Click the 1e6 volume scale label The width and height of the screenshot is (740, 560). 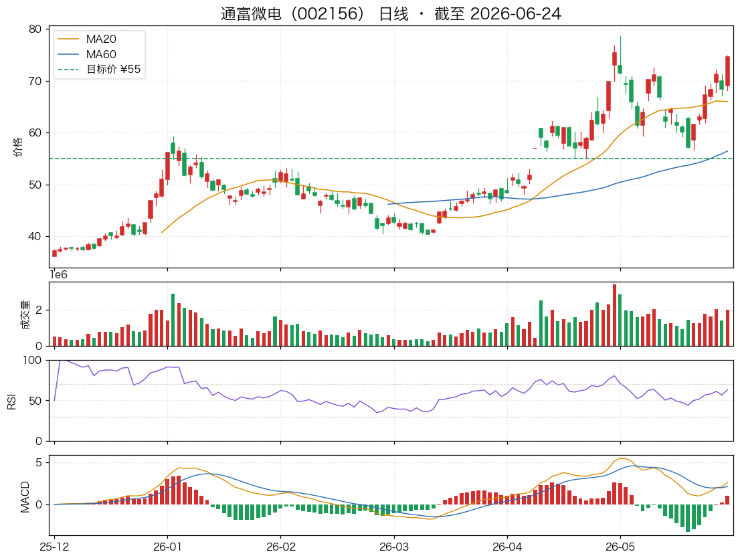[x=58, y=275]
